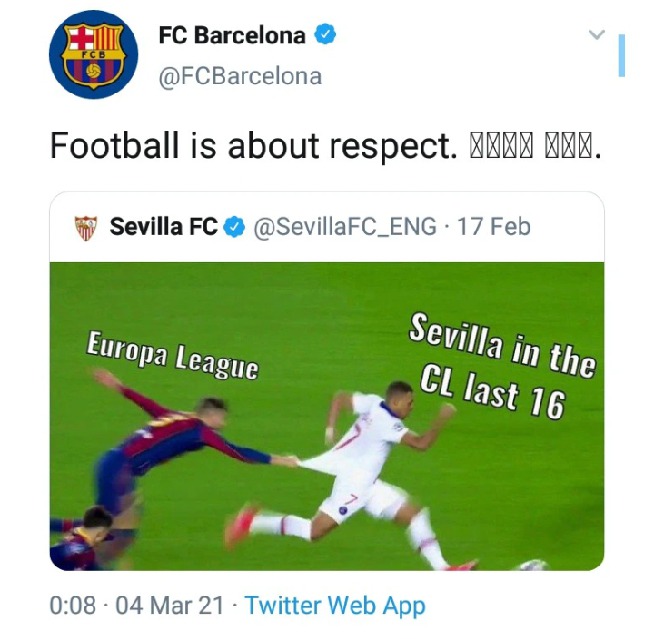Open the quoted tweet's 17 Feb date
This screenshot has height=639, width=654.
(x=494, y=227)
